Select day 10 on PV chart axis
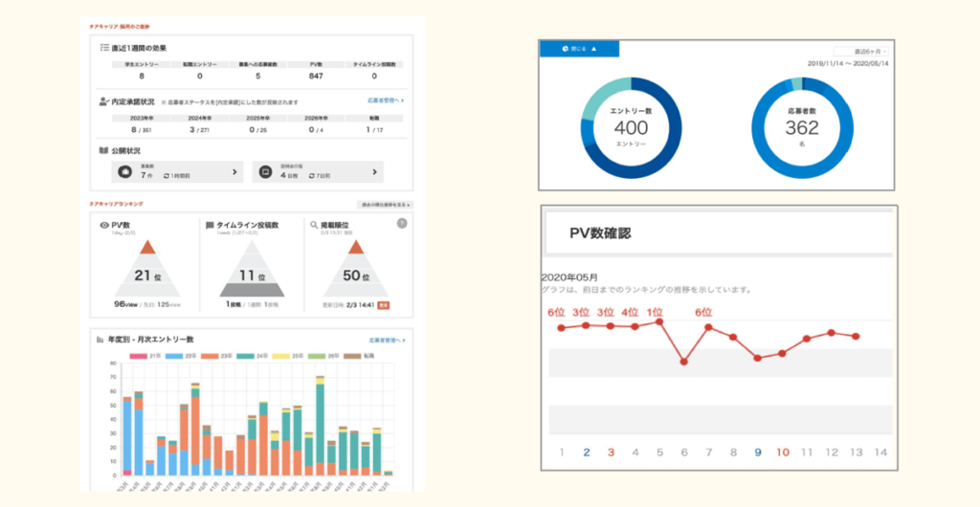Image resolution: width=980 pixels, height=507 pixels. (x=782, y=452)
